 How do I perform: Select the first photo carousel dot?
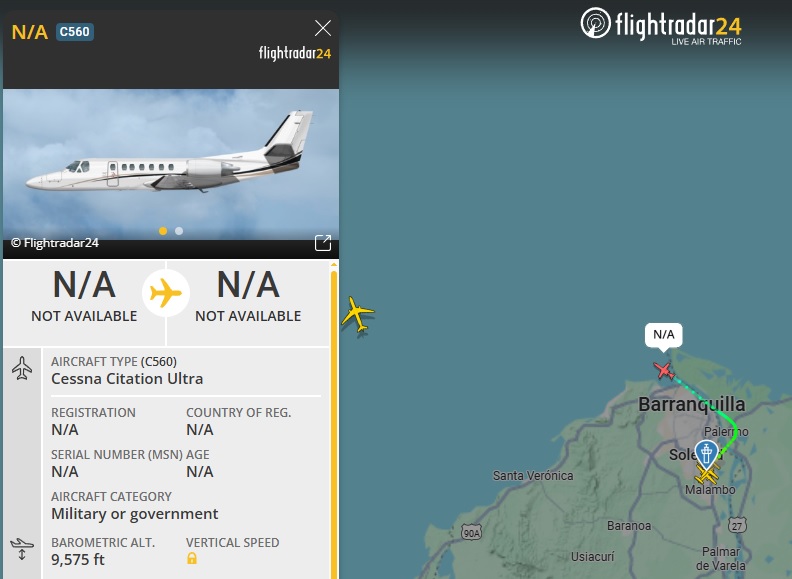tap(163, 231)
